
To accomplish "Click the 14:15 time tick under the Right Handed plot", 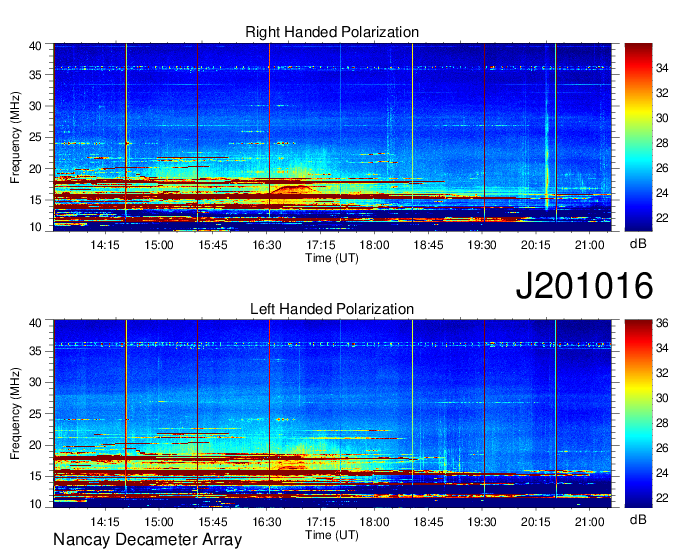I will pyautogui.click(x=105, y=245).
